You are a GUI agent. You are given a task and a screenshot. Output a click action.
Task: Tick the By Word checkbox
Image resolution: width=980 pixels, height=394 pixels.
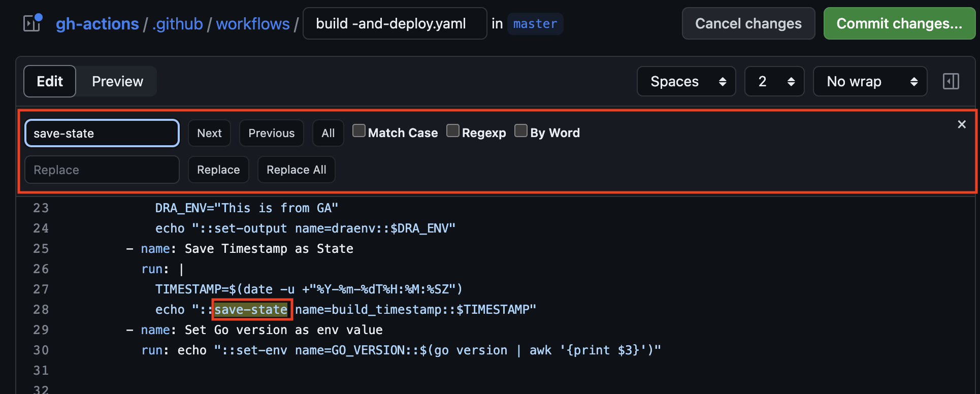521,131
